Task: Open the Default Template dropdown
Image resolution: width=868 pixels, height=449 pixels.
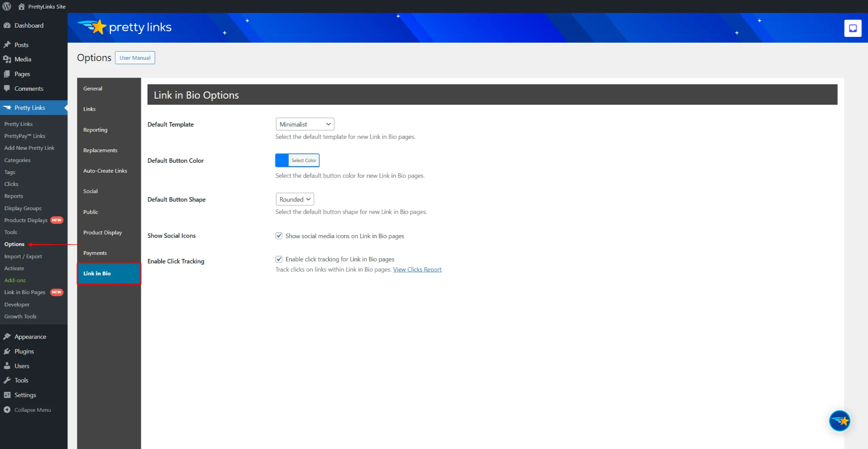Action: pyautogui.click(x=305, y=124)
